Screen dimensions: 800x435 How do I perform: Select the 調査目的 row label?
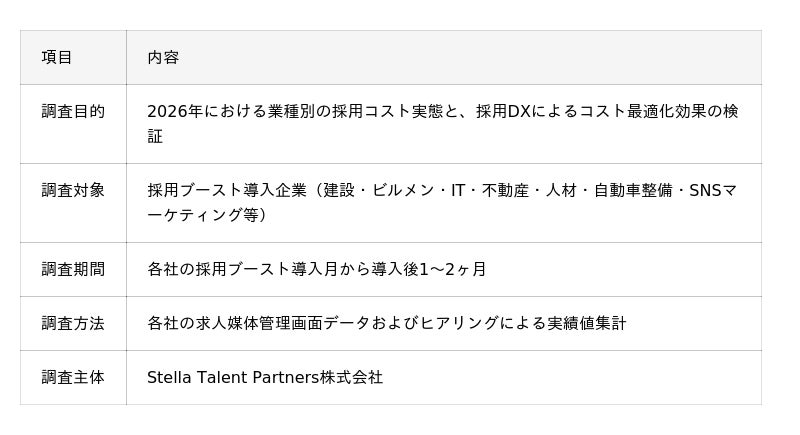pyautogui.click(x=73, y=112)
